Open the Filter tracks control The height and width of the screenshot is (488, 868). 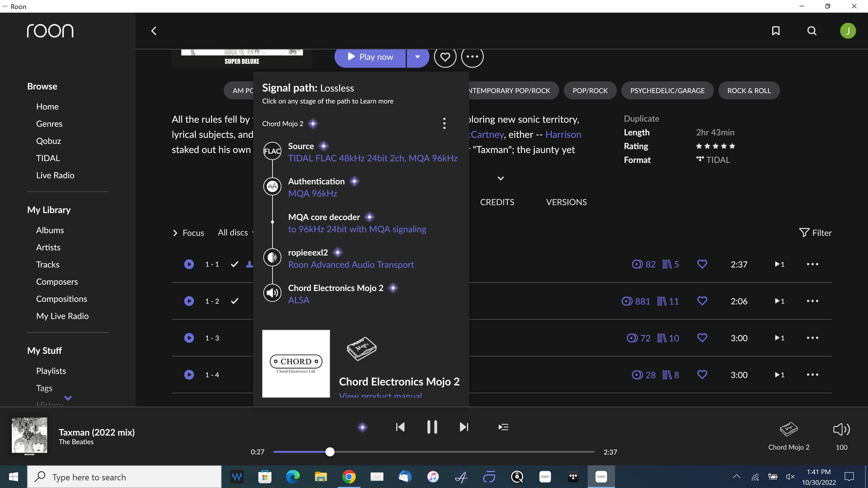click(815, 233)
